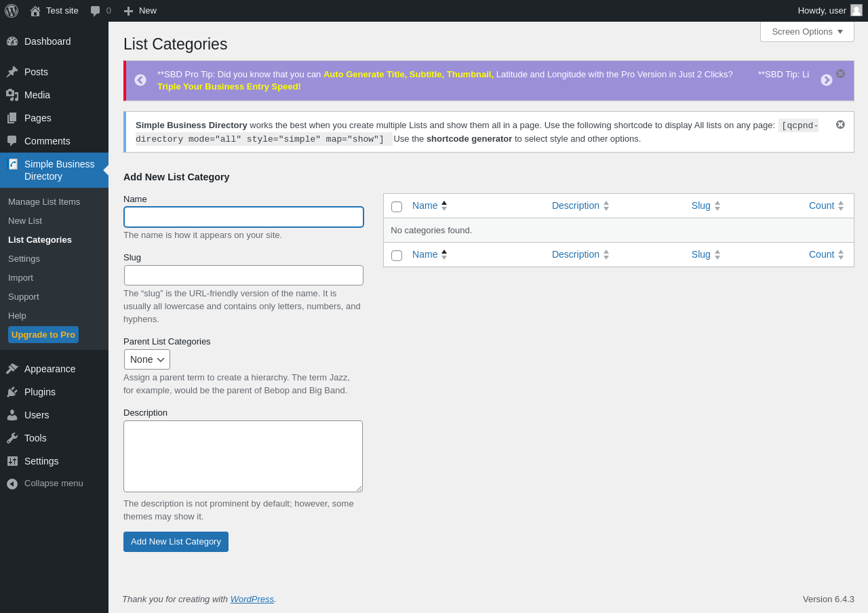Open the Test site home icon
This screenshot has width=868, height=613.
click(x=35, y=11)
